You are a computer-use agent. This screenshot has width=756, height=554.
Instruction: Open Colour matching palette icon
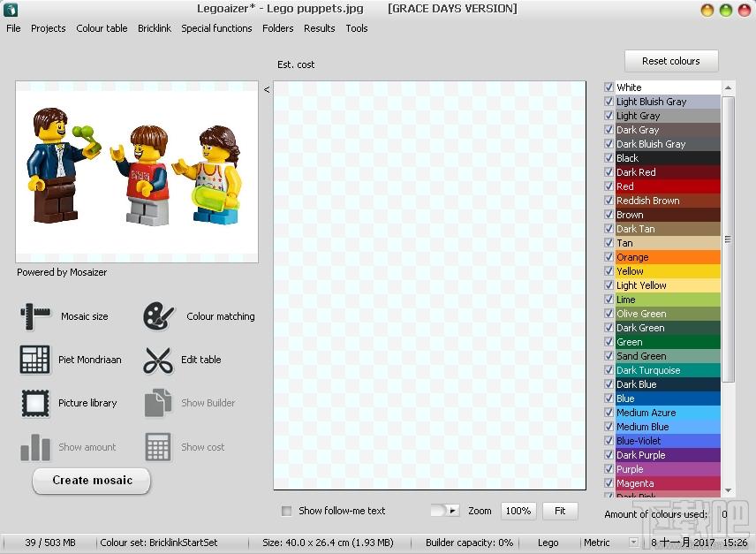158,316
